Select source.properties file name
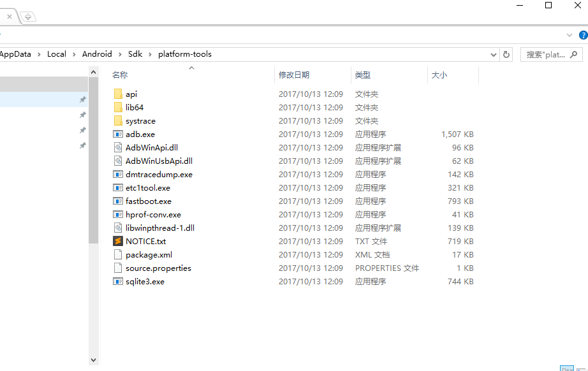 pos(158,268)
